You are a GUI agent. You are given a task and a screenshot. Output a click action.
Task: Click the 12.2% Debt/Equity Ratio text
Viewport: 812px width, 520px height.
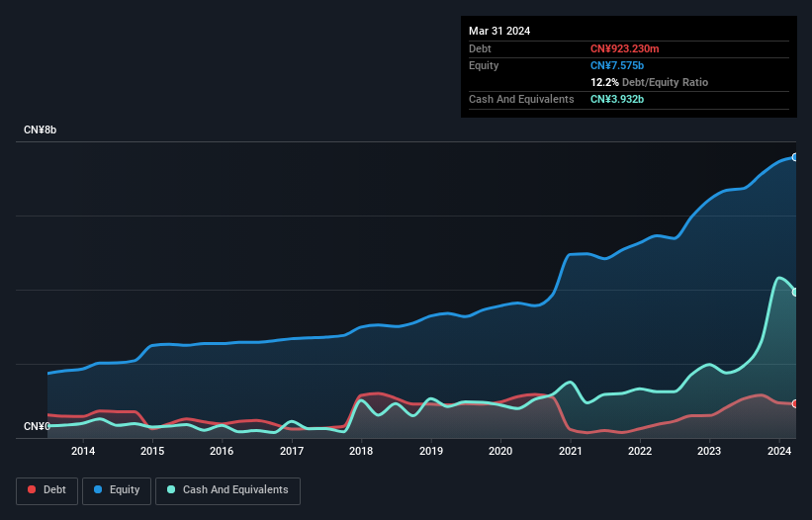[x=649, y=82]
